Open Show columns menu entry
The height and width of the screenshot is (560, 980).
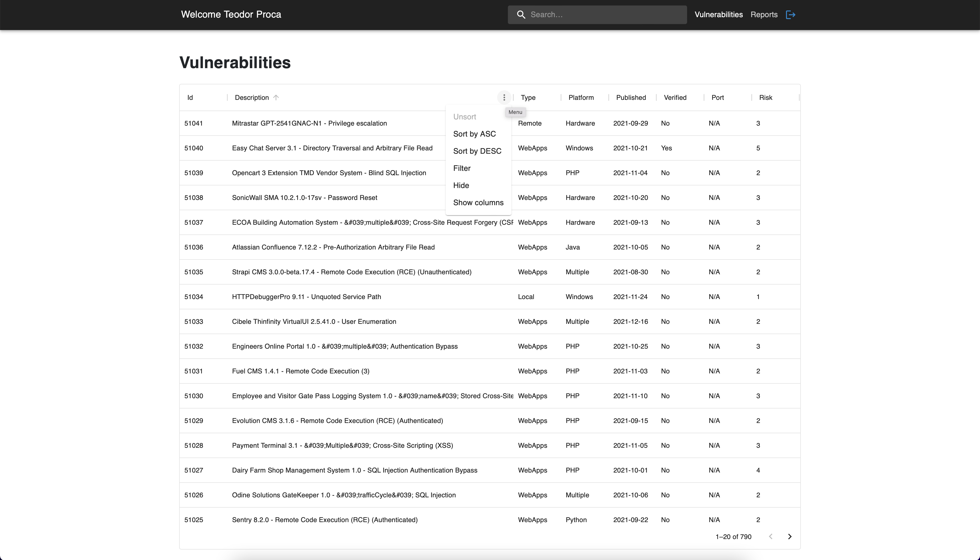pyautogui.click(x=479, y=202)
